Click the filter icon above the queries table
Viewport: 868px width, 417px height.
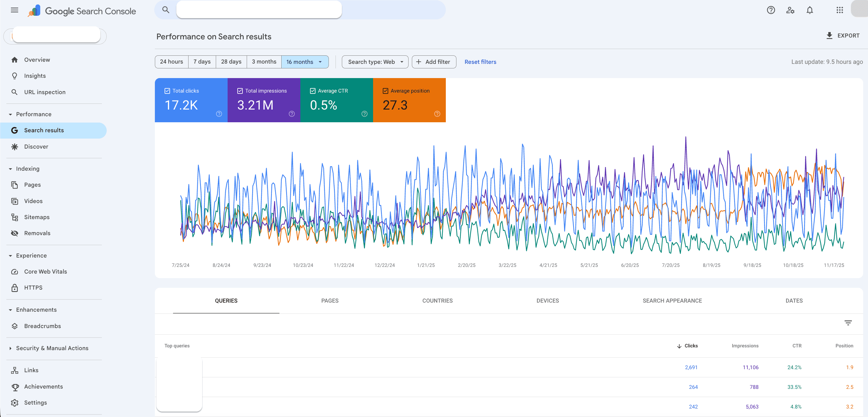849,323
